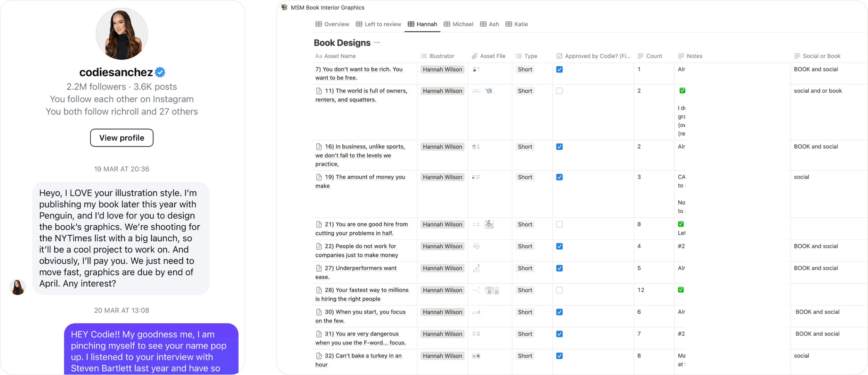Check approval box for row 21 asset
Screen dimensions: 868x375
tap(559, 225)
